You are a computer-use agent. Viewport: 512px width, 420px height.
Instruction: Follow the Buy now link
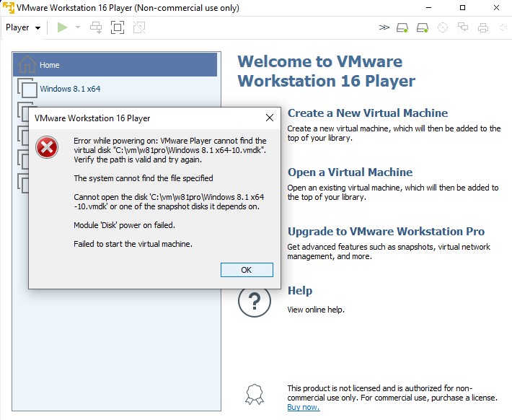[303, 407]
